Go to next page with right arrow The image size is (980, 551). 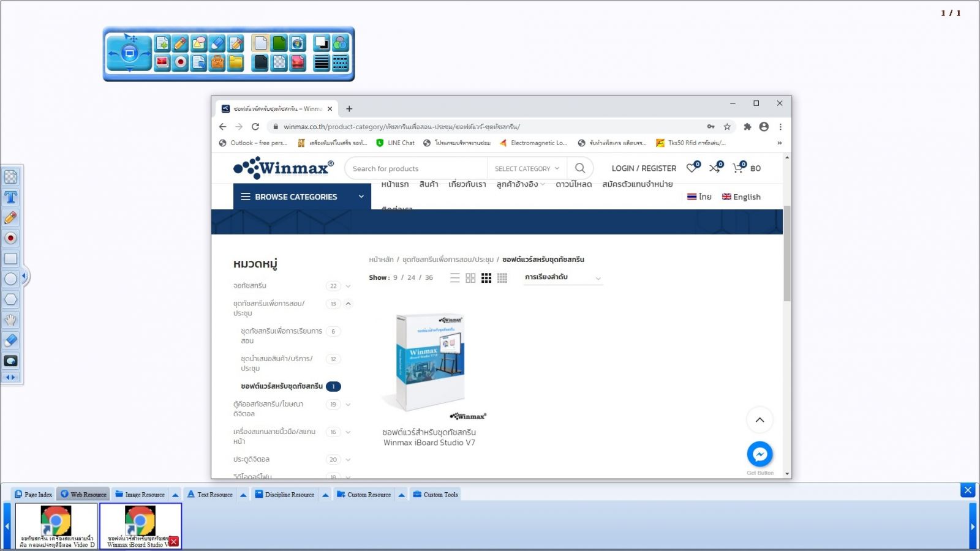(x=146, y=53)
